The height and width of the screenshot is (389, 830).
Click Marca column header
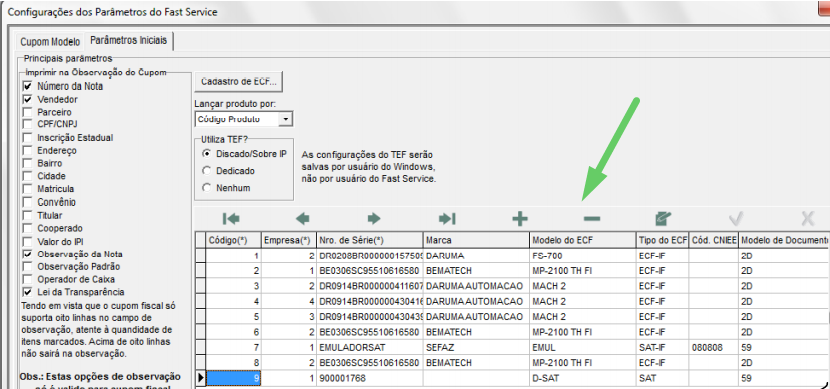476,240
